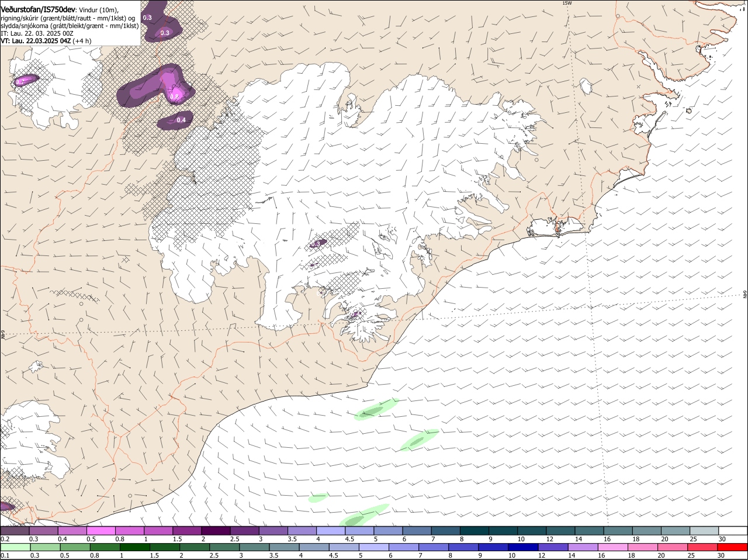This screenshot has height=560, width=748.
Task: Click the 'IT: Lau. 22. 03. 2025 00Z' line
Action: tap(37, 33)
